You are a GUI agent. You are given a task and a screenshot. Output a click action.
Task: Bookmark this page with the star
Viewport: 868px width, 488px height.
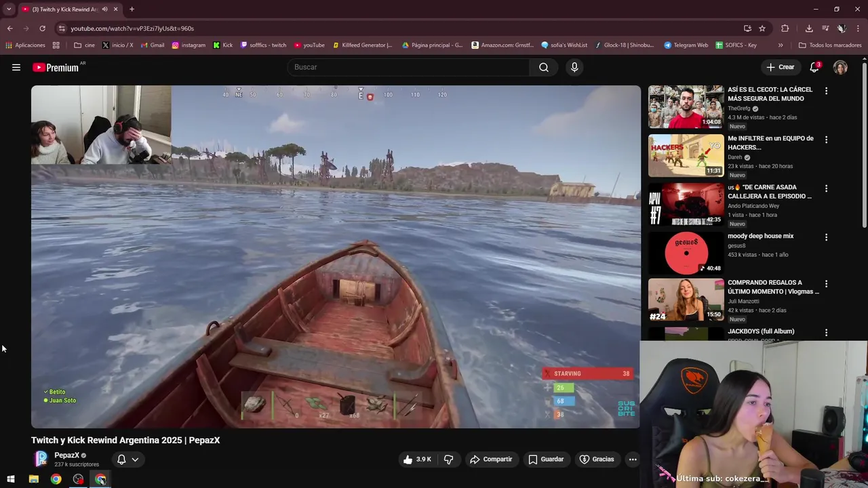pos(762,28)
